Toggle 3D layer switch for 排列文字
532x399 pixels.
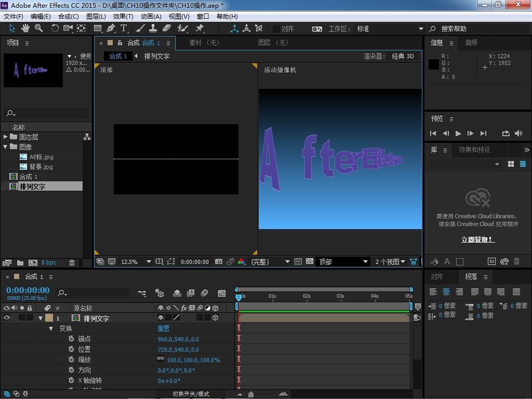coord(215,317)
